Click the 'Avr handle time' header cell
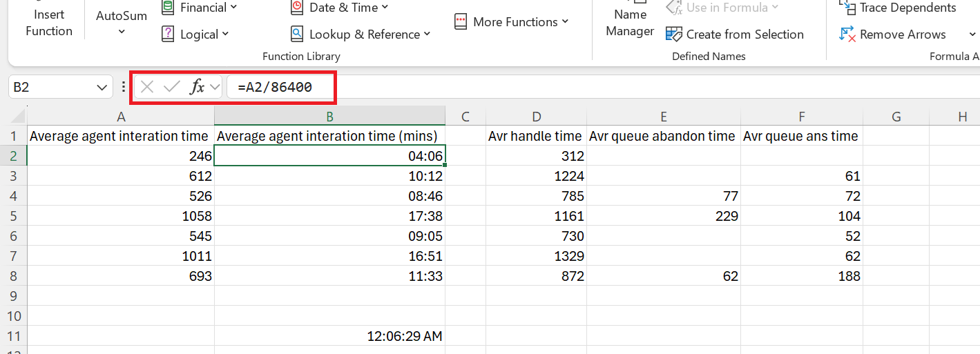This screenshot has width=980, height=354. 537,136
